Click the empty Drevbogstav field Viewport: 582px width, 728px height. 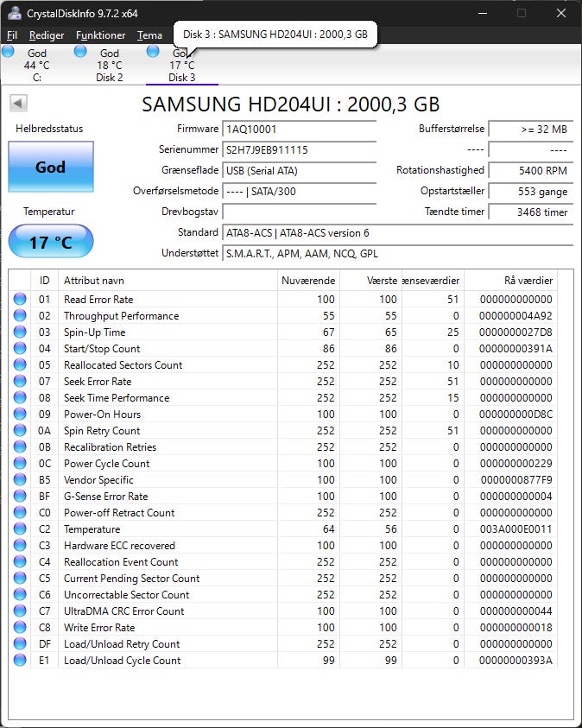click(x=300, y=212)
